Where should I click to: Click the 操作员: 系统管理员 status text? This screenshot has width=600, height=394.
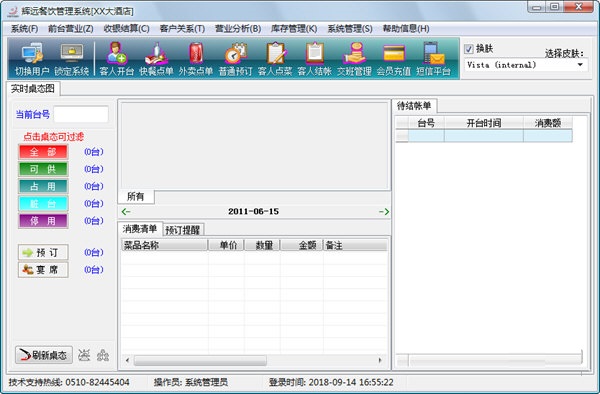pos(191,382)
